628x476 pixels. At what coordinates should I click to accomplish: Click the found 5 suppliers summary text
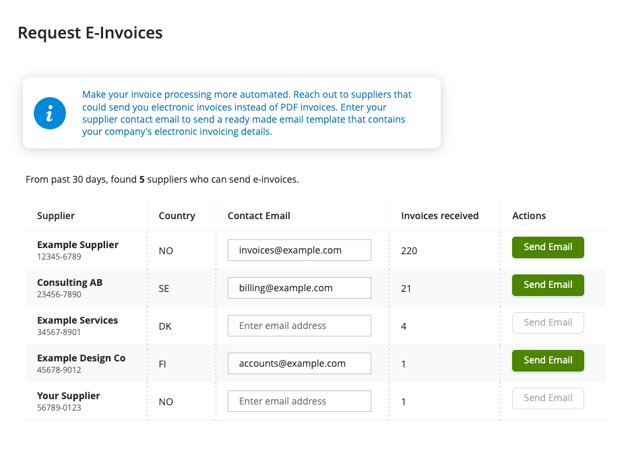click(x=162, y=179)
